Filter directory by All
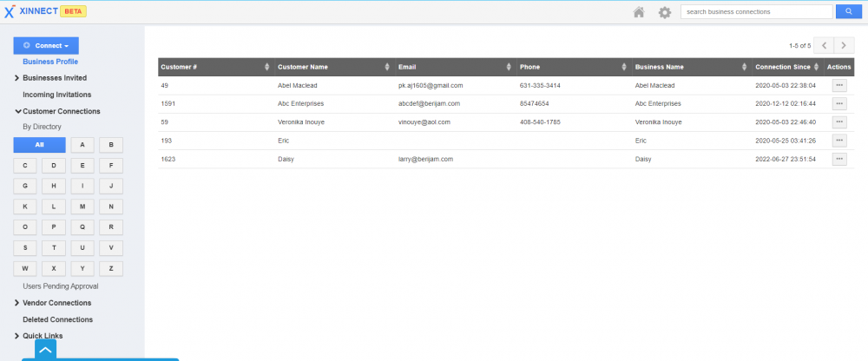The width and height of the screenshot is (868, 361). pos(39,144)
